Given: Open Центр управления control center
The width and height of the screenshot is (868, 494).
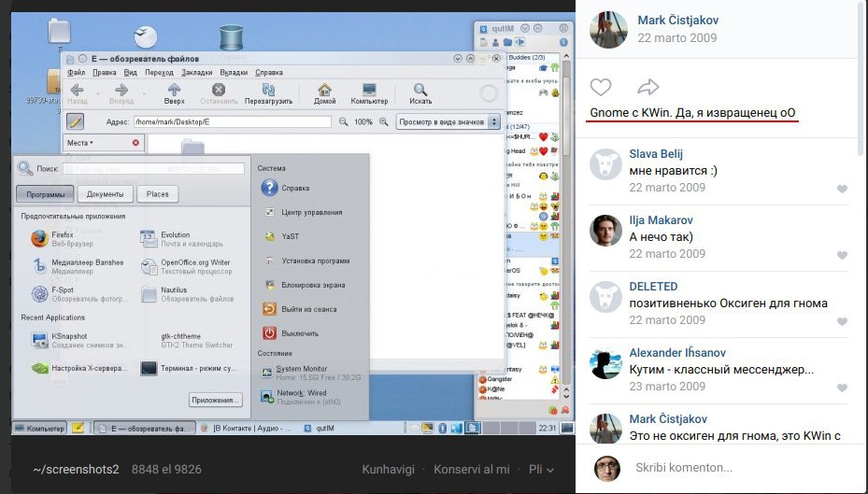Looking at the screenshot, I should coord(302,212).
